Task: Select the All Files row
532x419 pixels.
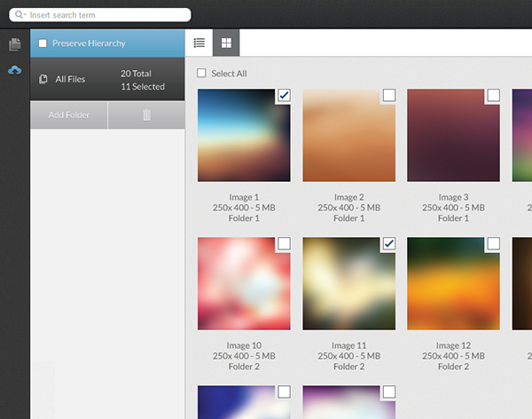Action: 107,79
